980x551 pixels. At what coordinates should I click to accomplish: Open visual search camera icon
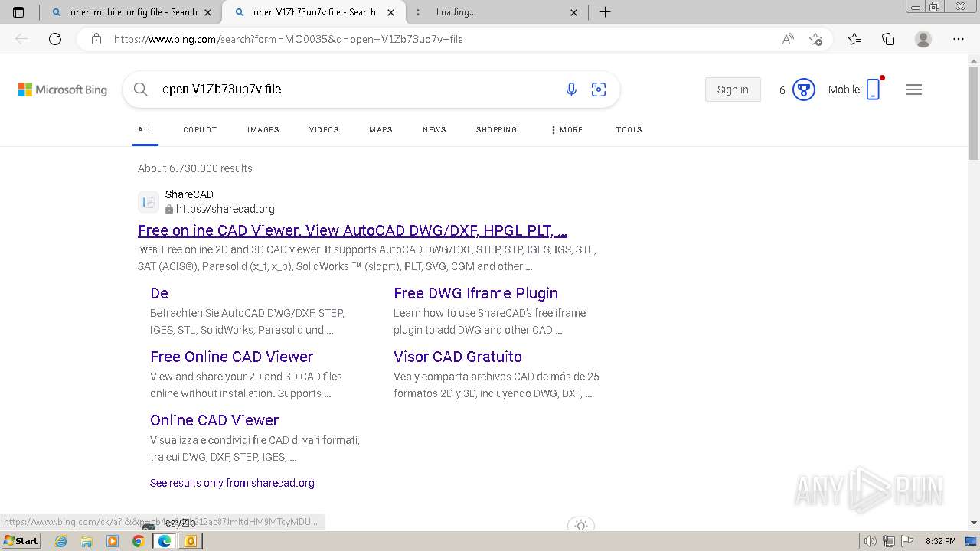pyautogui.click(x=599, y=90)
